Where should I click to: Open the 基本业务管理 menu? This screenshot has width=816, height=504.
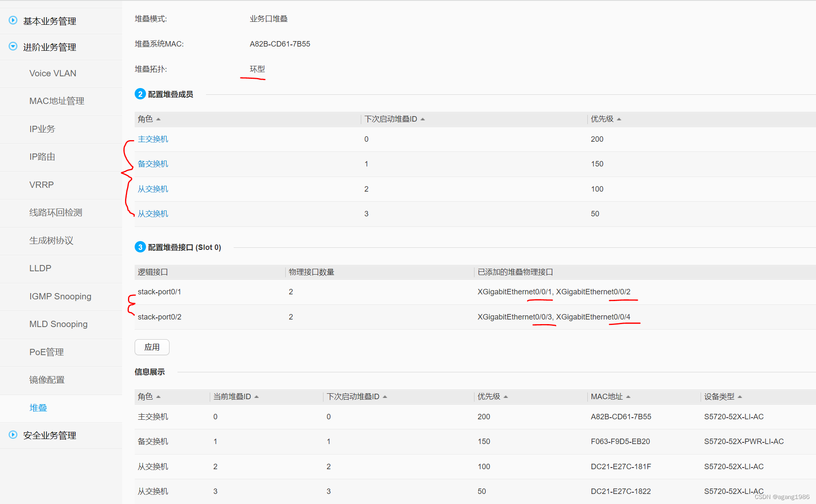pos(50,21)
